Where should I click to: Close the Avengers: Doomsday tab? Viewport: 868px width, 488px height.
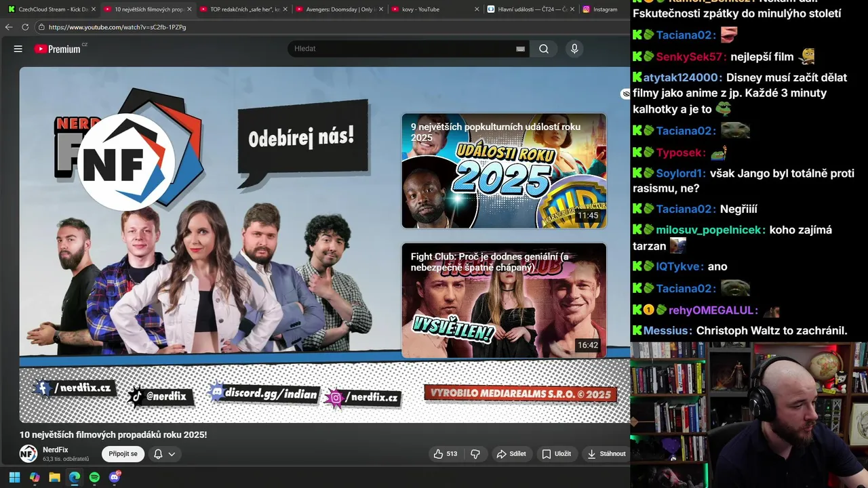click(x=380, y=9)
